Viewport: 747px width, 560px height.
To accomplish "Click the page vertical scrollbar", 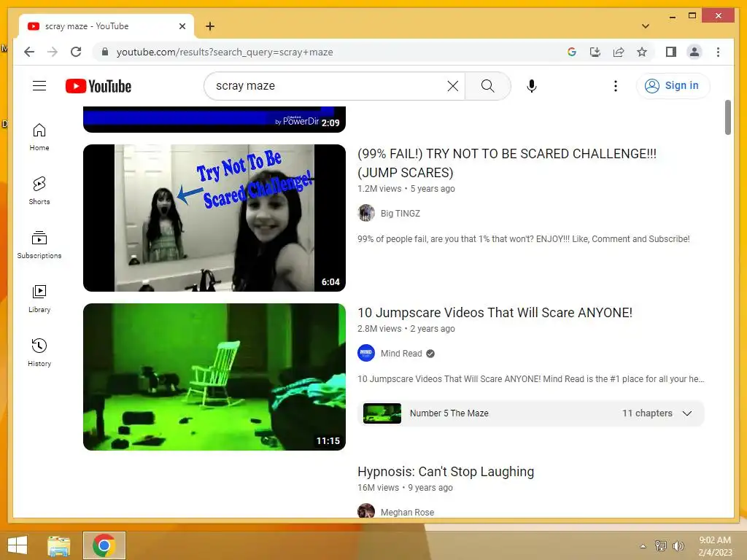I will pos(727,117).
